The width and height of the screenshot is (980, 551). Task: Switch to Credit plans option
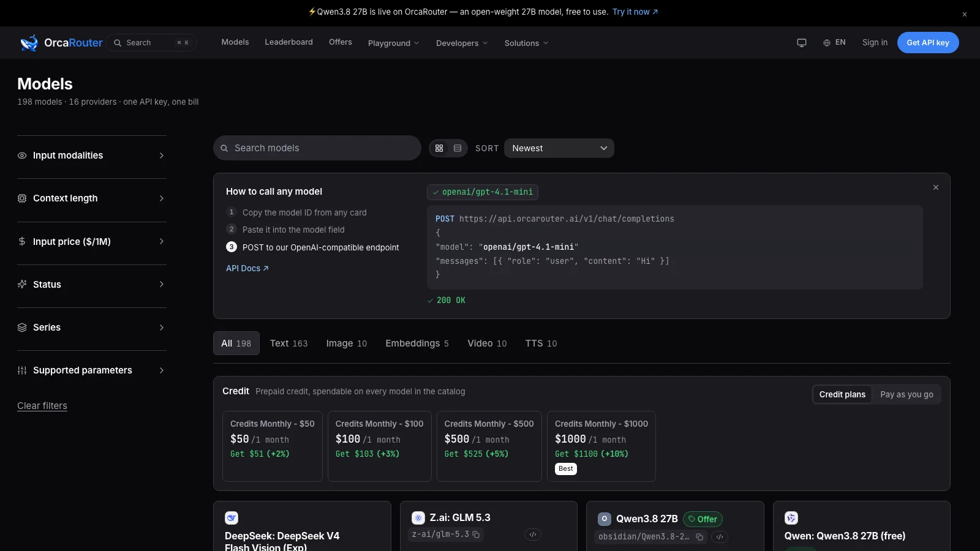click(842, 394)
